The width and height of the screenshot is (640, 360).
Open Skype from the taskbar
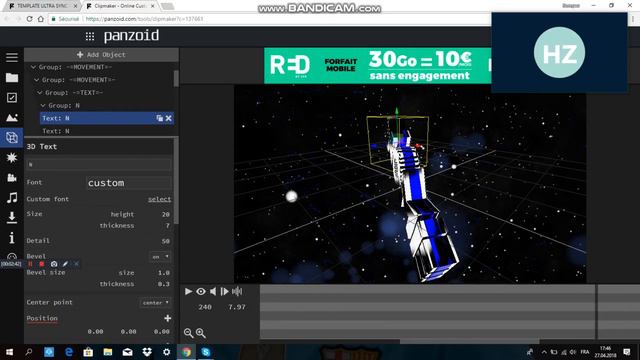[206, 352]
